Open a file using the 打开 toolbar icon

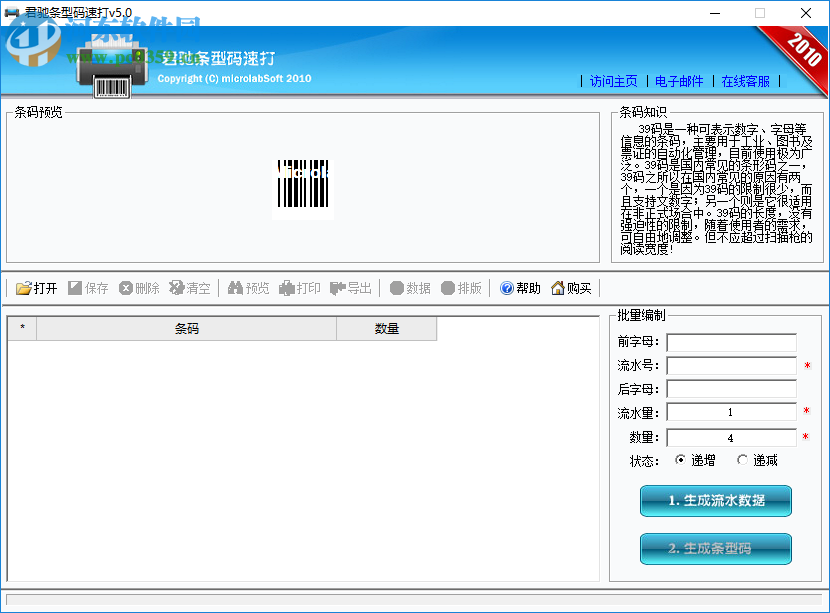point(36,289)
